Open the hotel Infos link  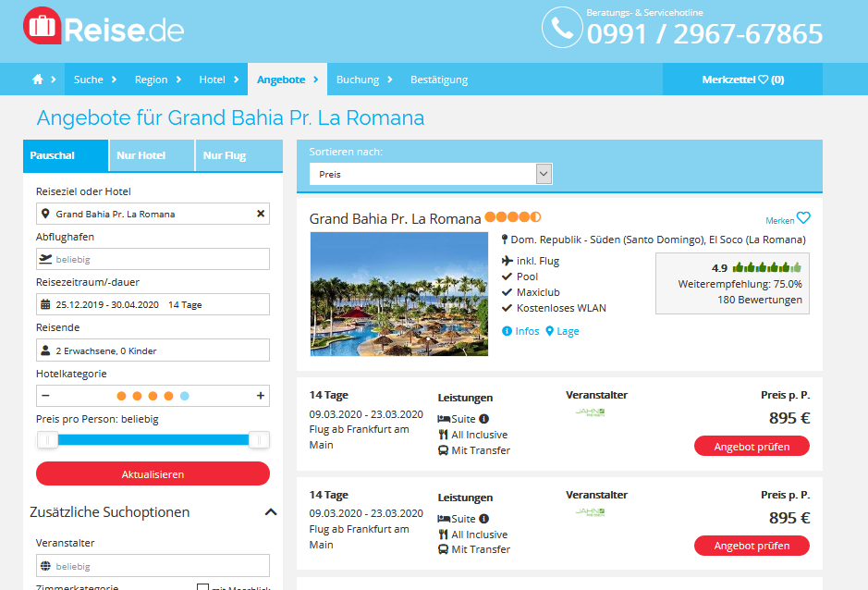click(527, 331)
